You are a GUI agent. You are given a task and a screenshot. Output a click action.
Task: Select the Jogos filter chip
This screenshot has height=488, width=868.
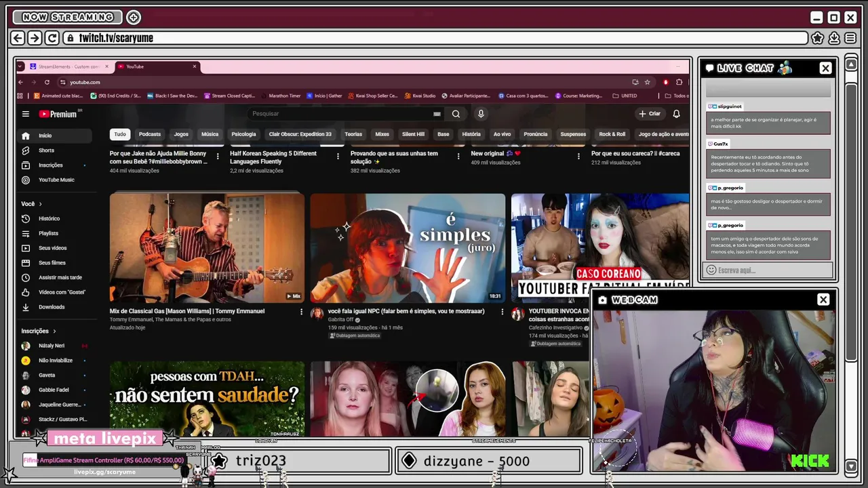pos(181,134)
